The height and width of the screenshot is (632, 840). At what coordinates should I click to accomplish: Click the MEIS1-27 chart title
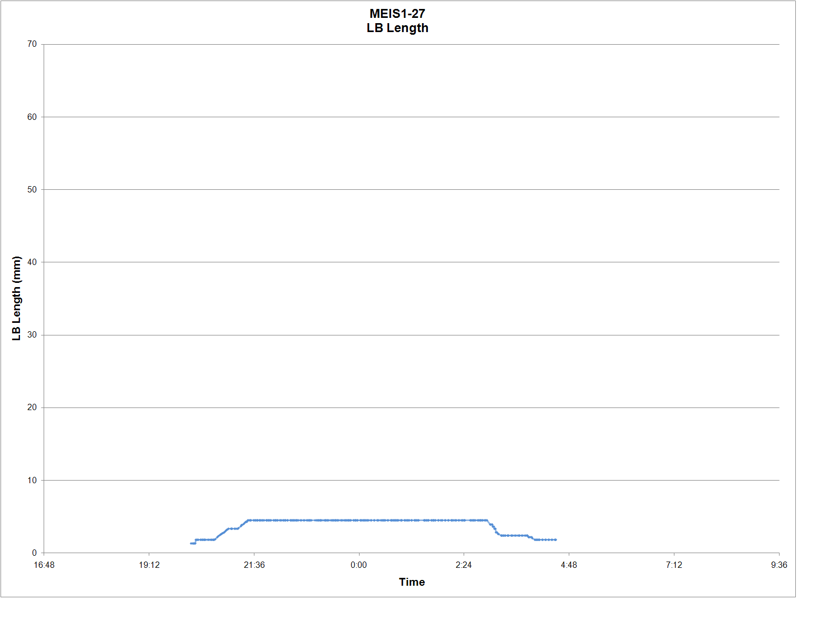click(397, 14)
